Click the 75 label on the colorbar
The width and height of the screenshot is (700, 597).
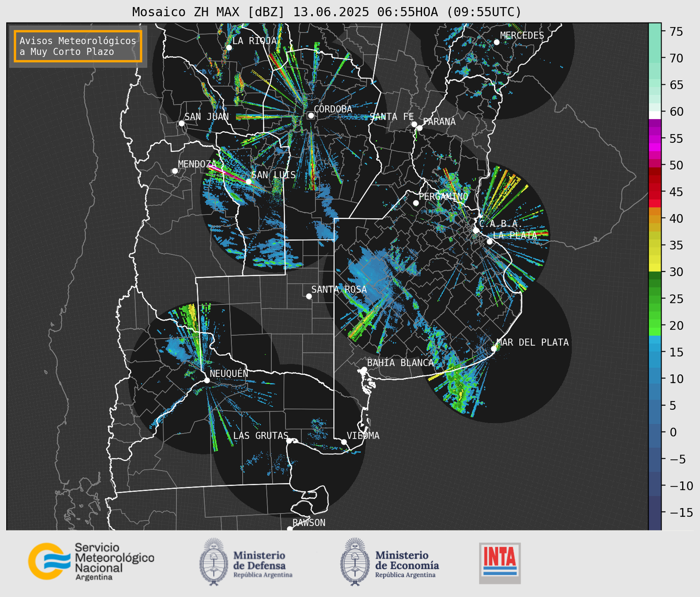(676, 32)
